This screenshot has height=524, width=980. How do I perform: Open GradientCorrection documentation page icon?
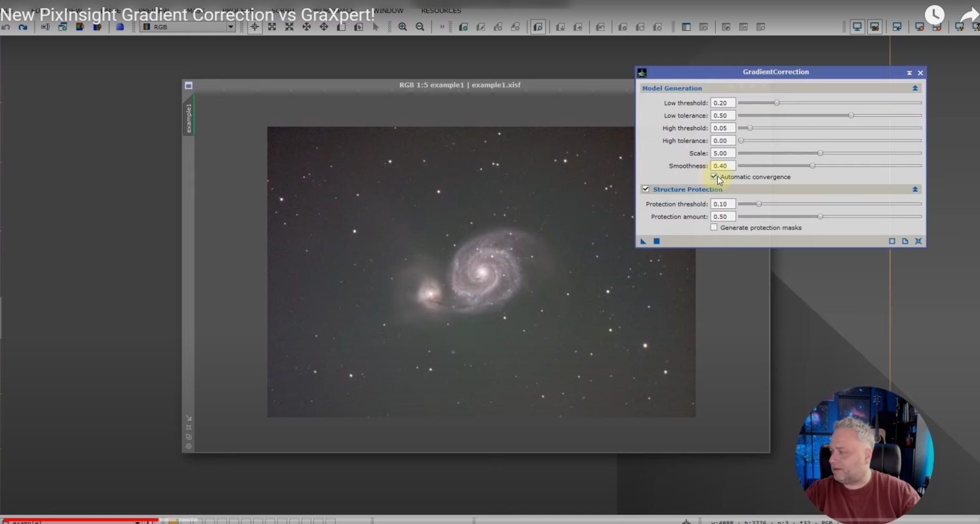tap(905, 241)
